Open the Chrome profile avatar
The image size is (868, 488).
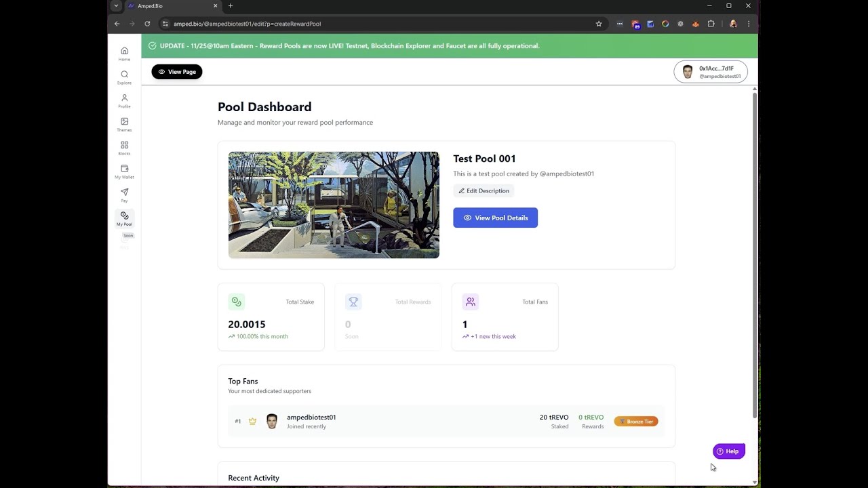click(733, 24)
